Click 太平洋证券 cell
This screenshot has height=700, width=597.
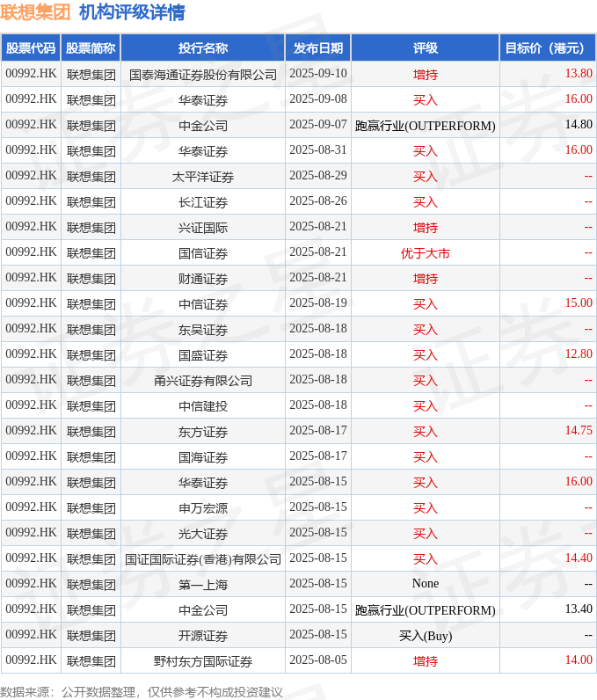(x=203, y=177)
